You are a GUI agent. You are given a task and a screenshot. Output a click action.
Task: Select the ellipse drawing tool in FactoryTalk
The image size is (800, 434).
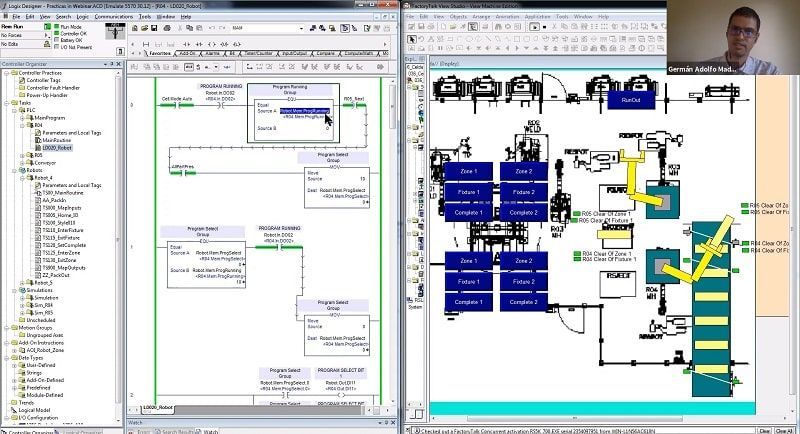coord(470,39)
